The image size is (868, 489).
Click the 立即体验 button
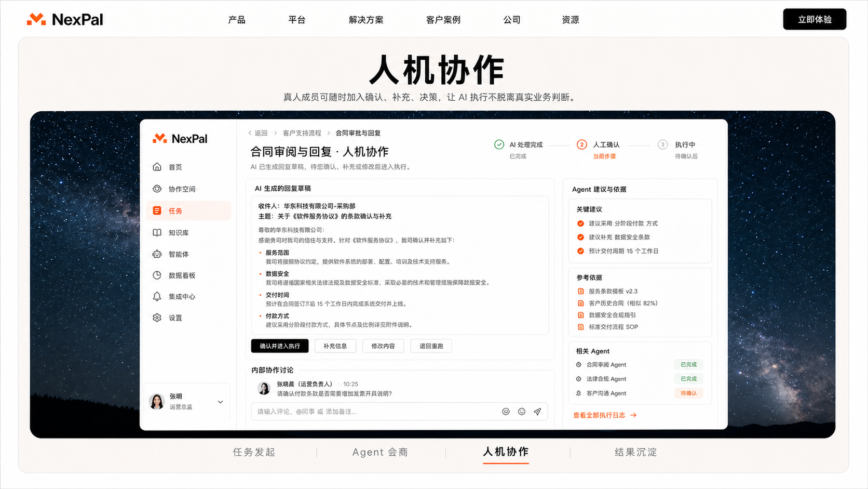(815, 19)
